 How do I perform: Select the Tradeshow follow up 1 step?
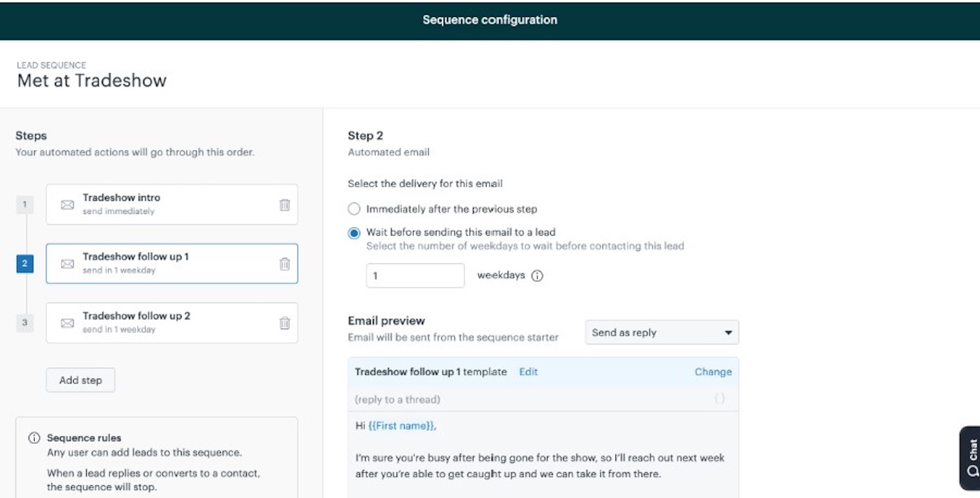172,264
